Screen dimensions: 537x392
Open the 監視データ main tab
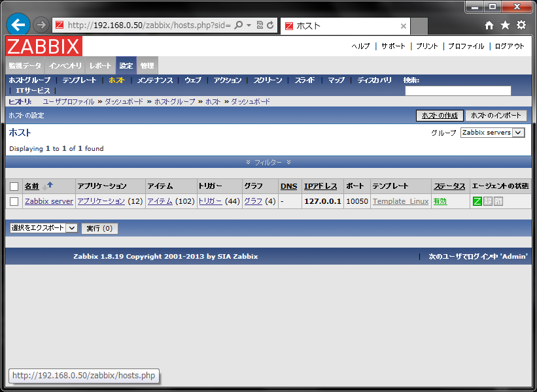point(25,66)
